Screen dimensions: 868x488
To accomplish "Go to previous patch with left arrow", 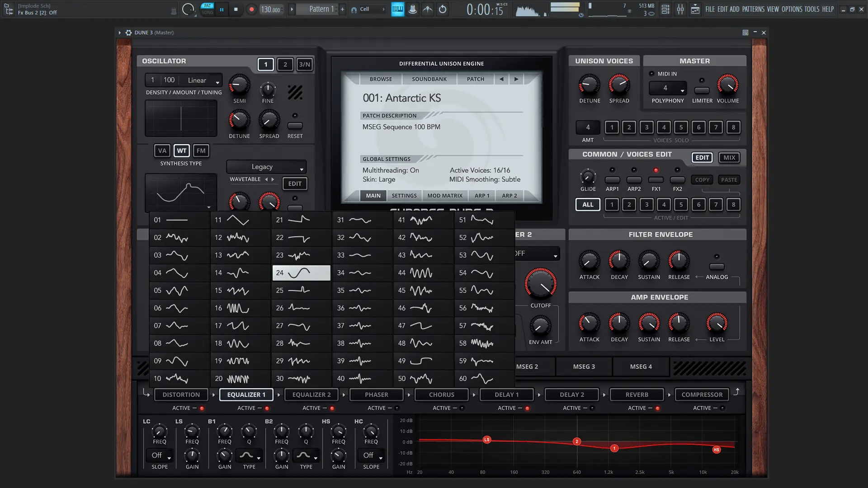I will pos(501,79).
